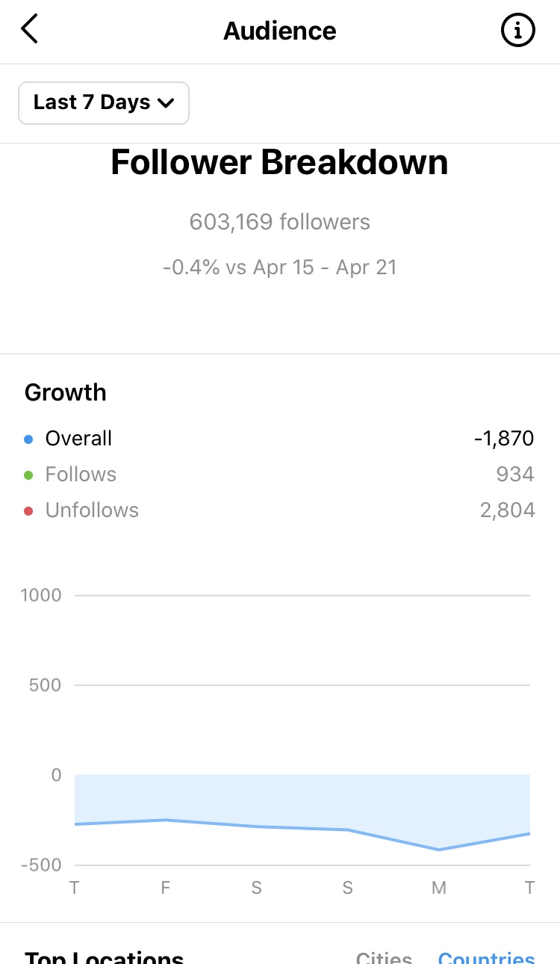Viewport: 560px width, 964px height.
Task: Select the F day label on the chart axis
Action: point(166,888)
